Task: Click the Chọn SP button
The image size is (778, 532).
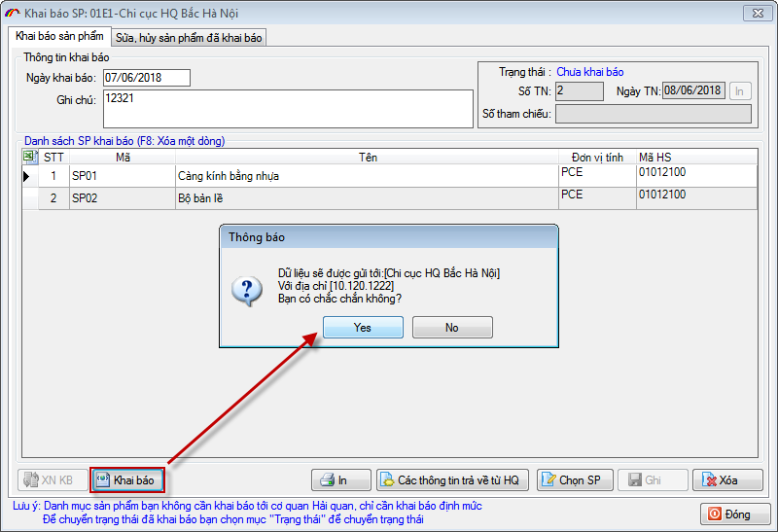Action: coord(572,479)
